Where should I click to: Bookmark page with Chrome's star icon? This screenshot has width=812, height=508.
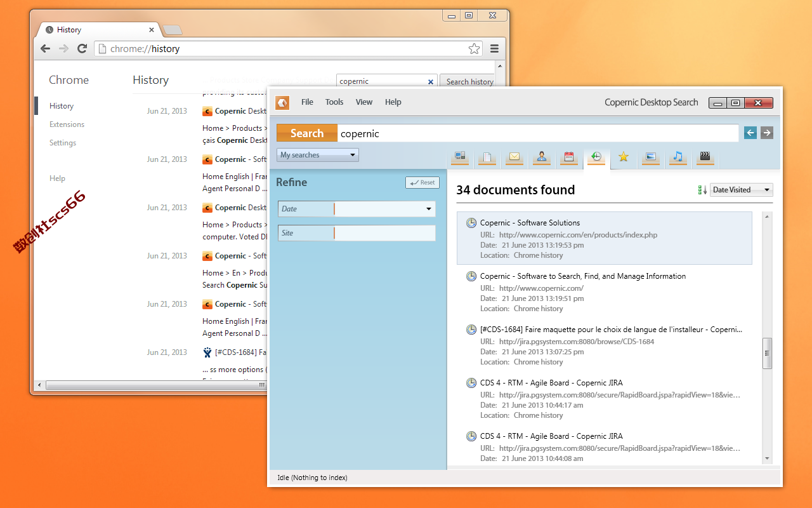474,49
